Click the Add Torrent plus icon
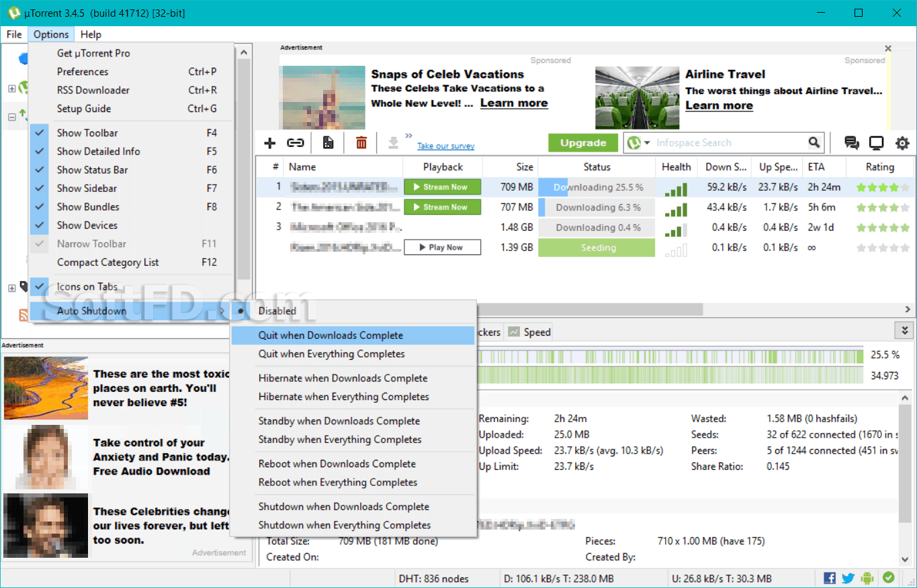 pyautogui.click(x=270, y=142)
